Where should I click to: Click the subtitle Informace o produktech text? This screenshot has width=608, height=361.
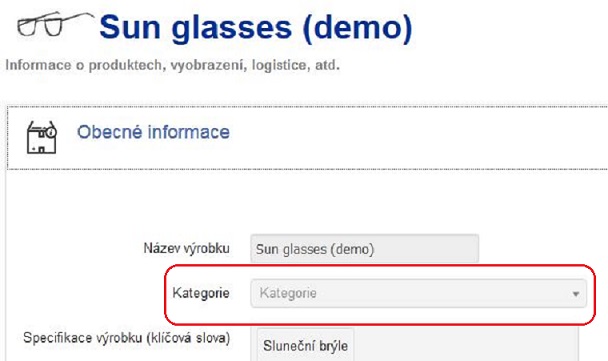[x=173, y=65]
